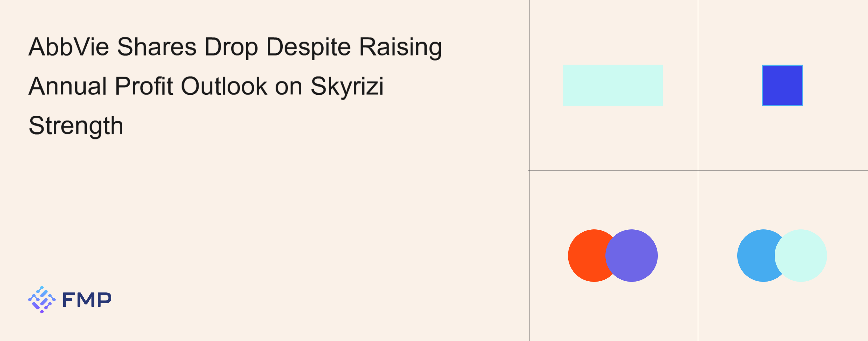Select the solid blue square
This screenshot has width=868, height=341.
(782, 85)
